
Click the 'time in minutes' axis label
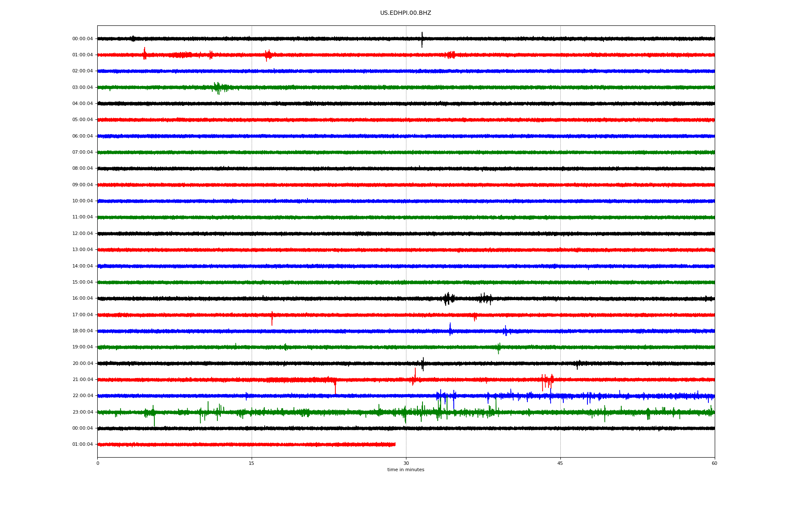(405, 470)
